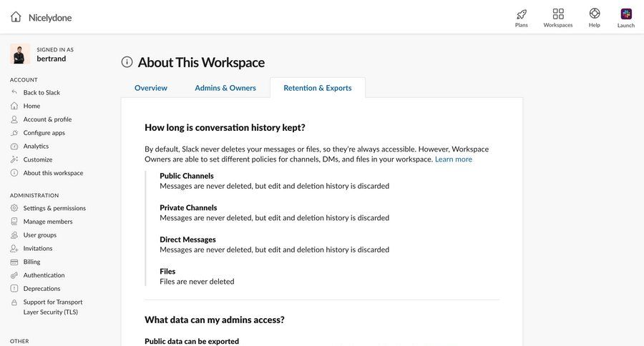Click 'Public data can be exported' text
This screenshot has width=644, height=346.
(x=192, y=342)
